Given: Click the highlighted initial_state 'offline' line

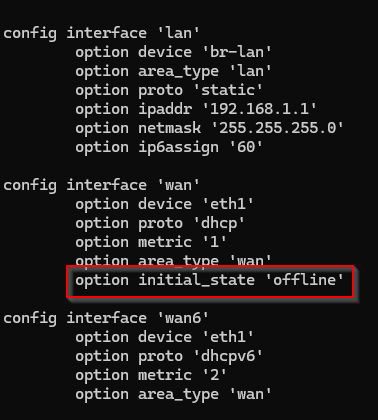Looking at the screenshot, I should click(x=210, y=280).
